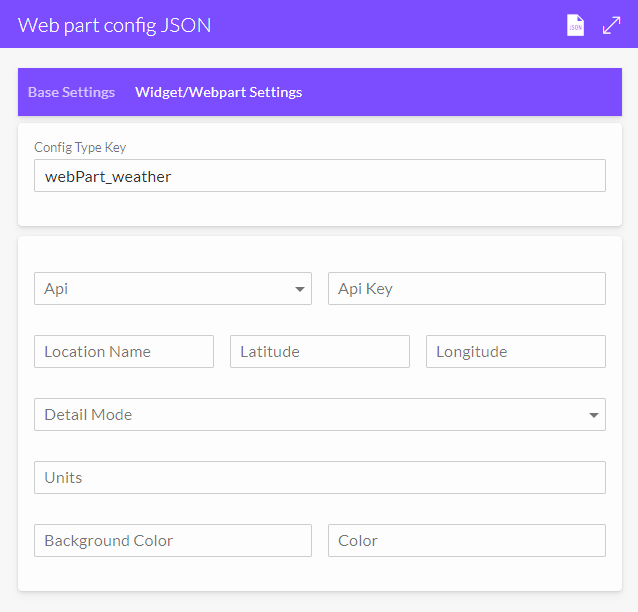Image resolution: width=638 pixels, height=612 pixels.
Task: Click into the Location Name field
Action: click(x=124, y=352)
